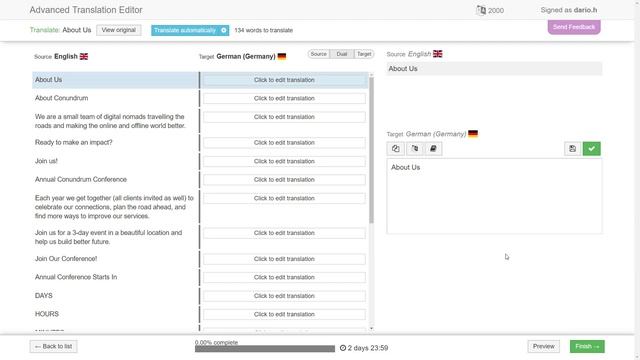The width and height of the screenshot is (640, 360).
Task: Click the German flag in right target panel
Action: pos(473,134)
